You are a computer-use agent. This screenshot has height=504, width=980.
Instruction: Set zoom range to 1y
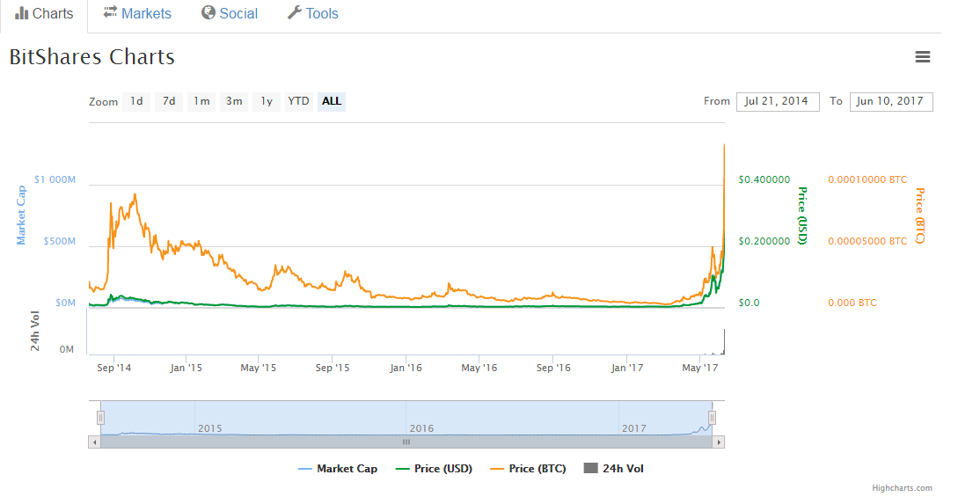click(x=267, y=101)
